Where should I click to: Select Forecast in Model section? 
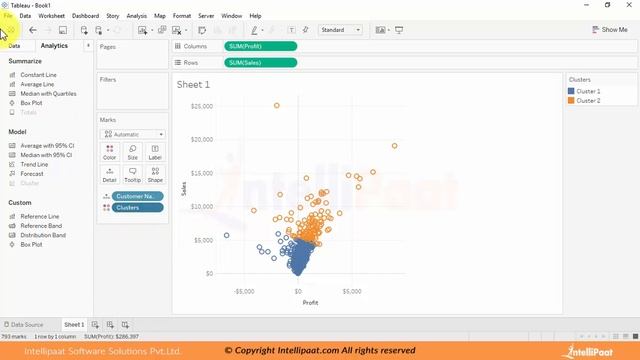(32, 174)
